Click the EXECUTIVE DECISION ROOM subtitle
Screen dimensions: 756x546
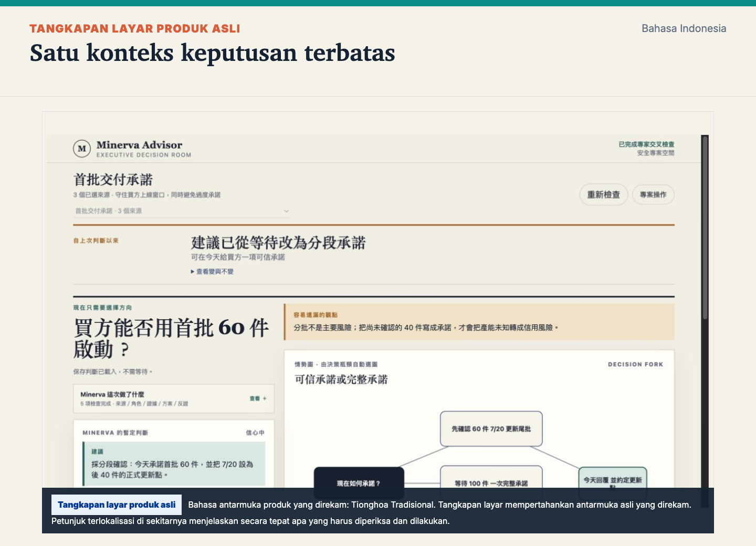coord(144,155)
